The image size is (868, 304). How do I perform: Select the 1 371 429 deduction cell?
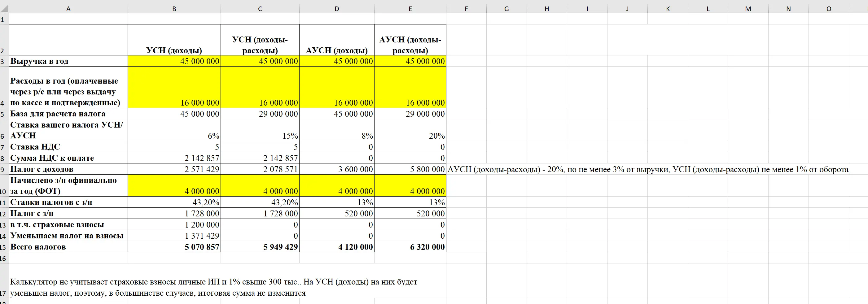point(174,236)
